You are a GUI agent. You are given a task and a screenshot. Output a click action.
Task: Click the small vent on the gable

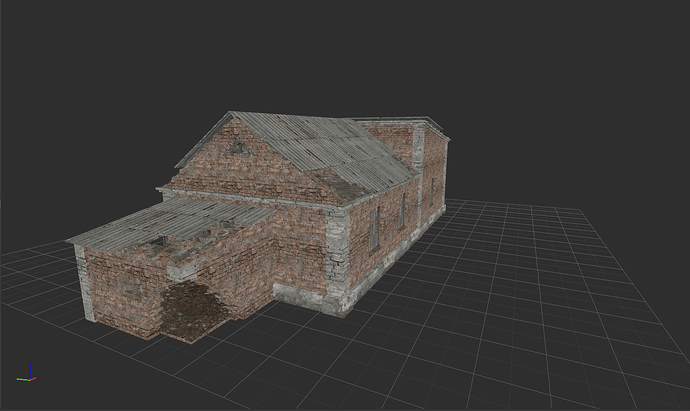pos(238,148)
